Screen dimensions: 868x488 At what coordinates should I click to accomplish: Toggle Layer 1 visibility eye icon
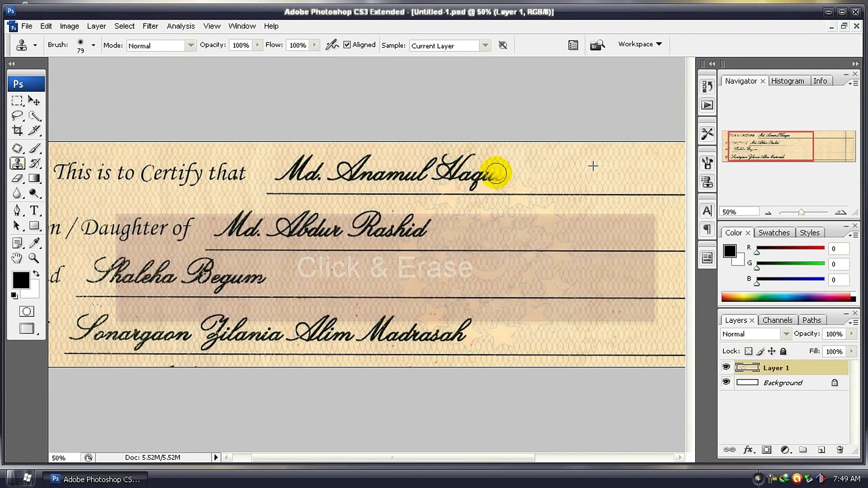pyautogui.click(x=726, y=368)
